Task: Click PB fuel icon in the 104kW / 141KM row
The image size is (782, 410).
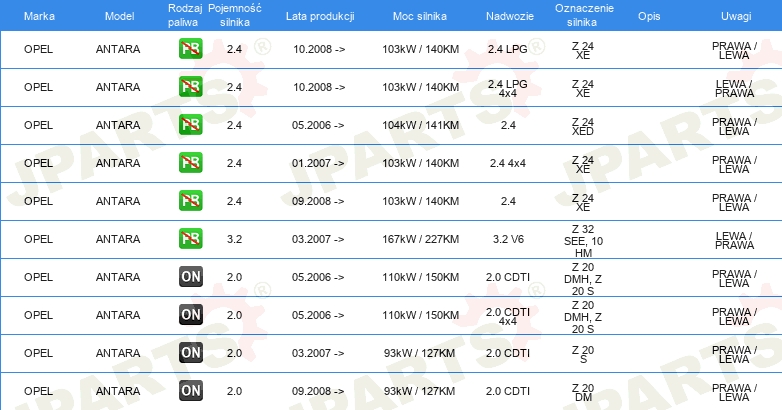Action: (191, 125)
